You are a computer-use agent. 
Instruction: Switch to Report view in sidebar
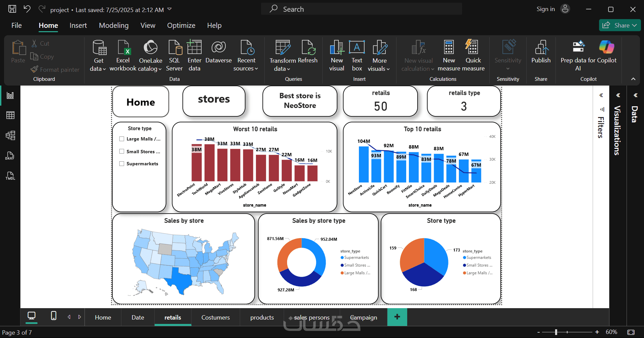click(x=10, y=96)
